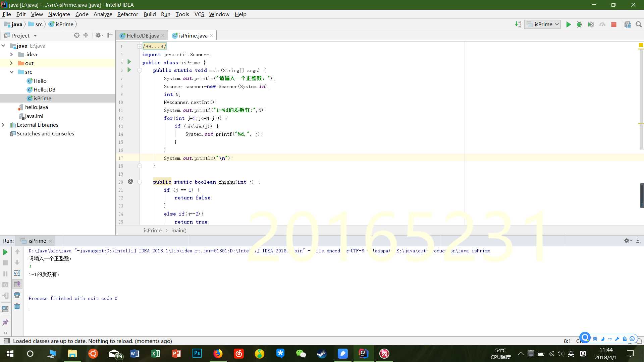Click the build project hammer-arrow icon

click(x=518, y=24)
